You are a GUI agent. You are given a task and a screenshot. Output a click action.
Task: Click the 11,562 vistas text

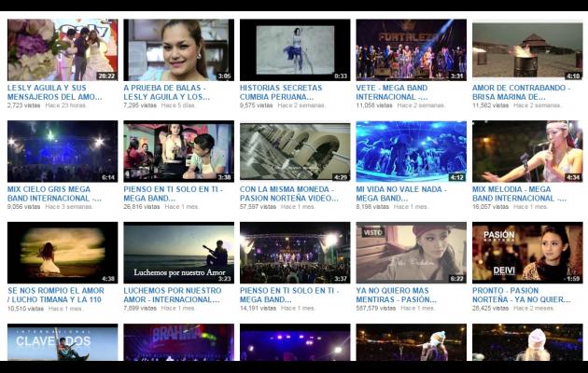[491, 105]
